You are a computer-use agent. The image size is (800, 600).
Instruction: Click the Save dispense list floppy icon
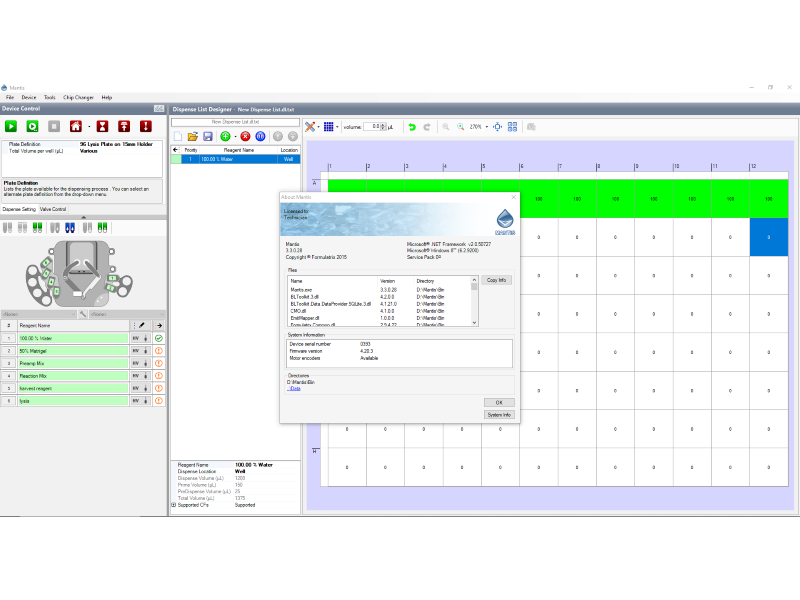coord(207,136)
